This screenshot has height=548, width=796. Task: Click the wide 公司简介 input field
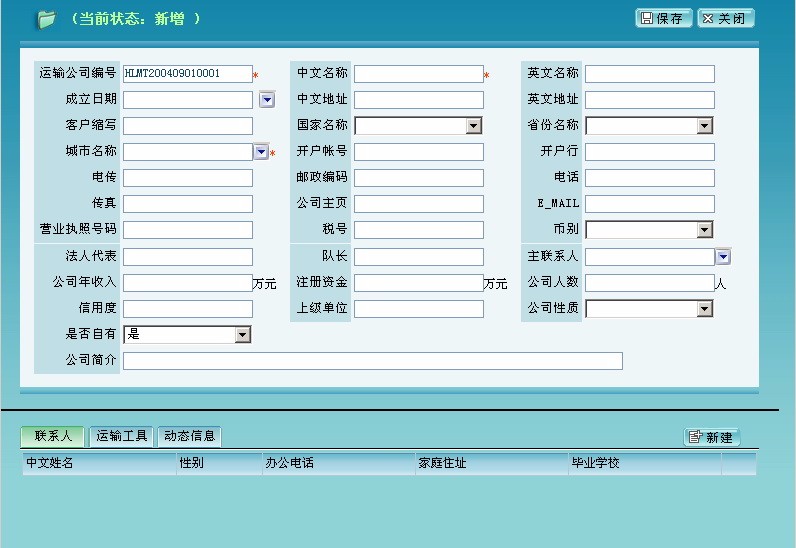(x=373, y=361)
